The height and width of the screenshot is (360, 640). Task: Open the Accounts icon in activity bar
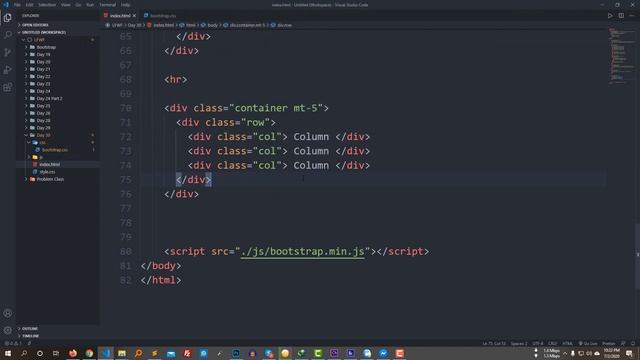(x=7, y=313)
